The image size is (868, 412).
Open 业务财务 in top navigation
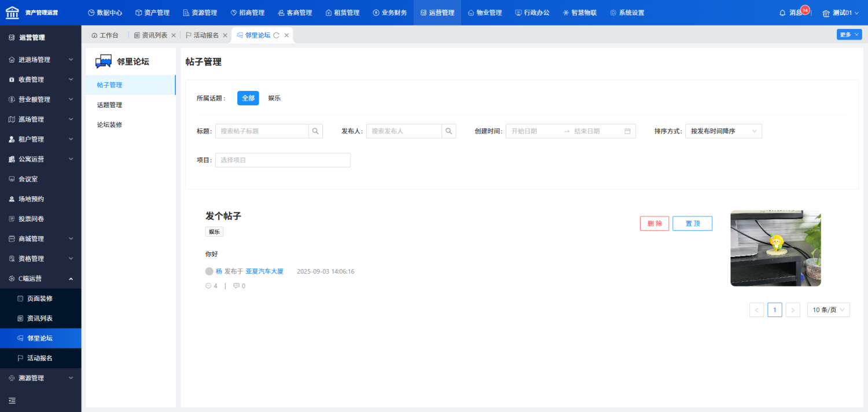pos(389,13)
